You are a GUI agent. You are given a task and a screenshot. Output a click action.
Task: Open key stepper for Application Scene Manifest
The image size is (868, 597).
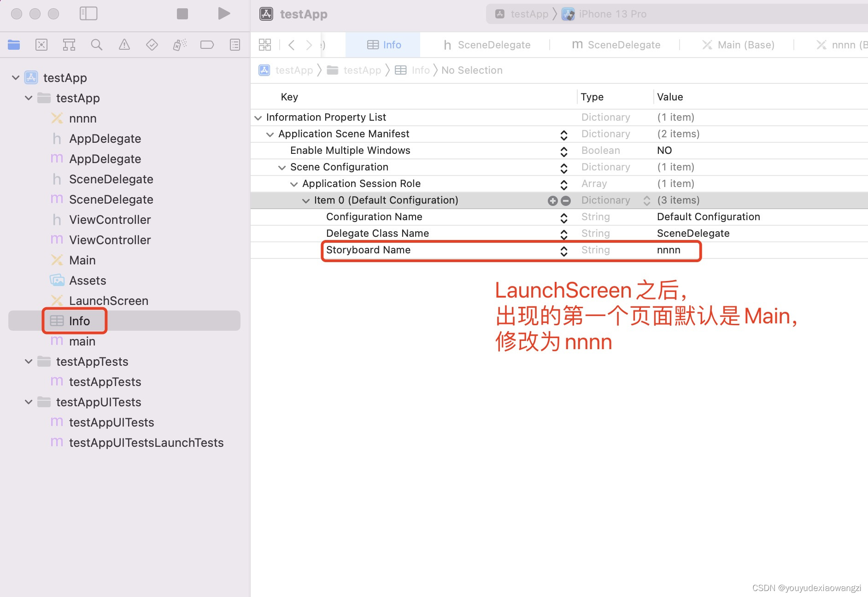(564, 135)
